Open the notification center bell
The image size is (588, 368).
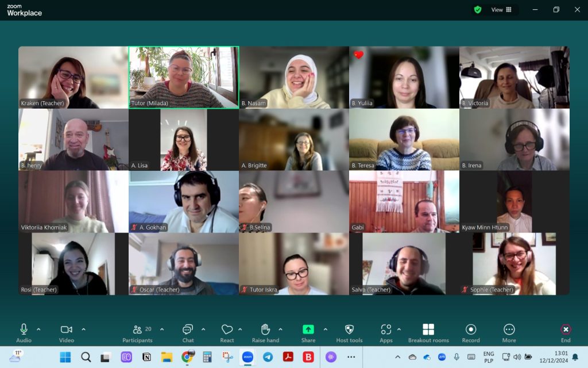coord(575,357)
